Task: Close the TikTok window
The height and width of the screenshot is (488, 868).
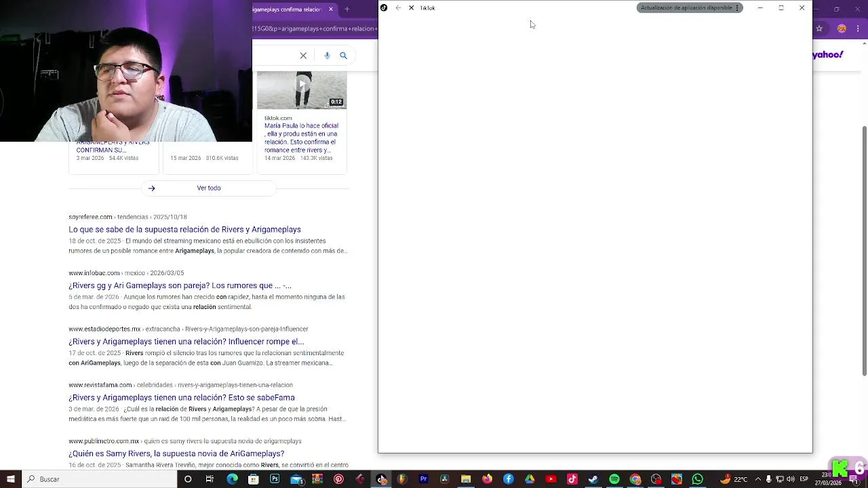Action: (x=802, y=8)
